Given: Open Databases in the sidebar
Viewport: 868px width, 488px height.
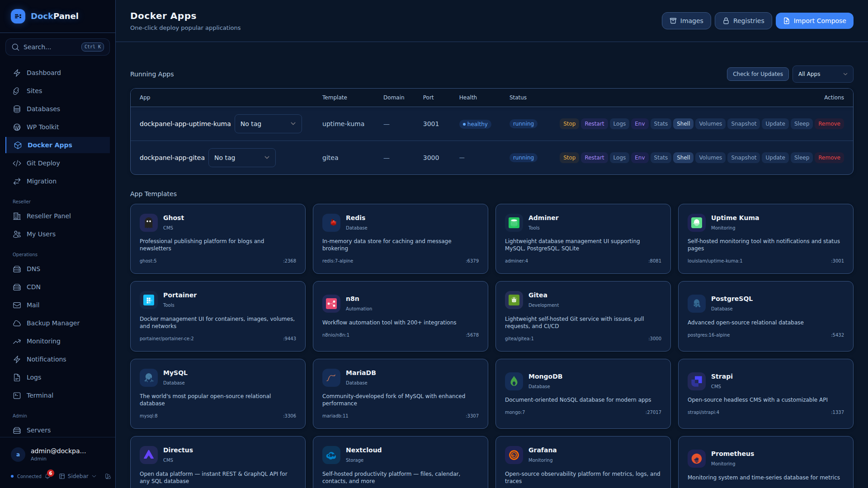Looking at the screenshot, I should point(58,109).
